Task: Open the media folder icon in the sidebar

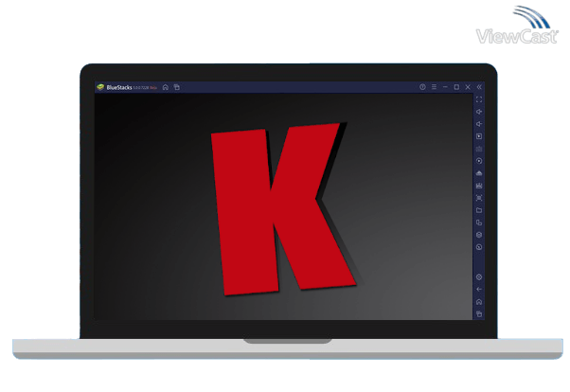Action: pyautogui.click(x=479, y=210)
